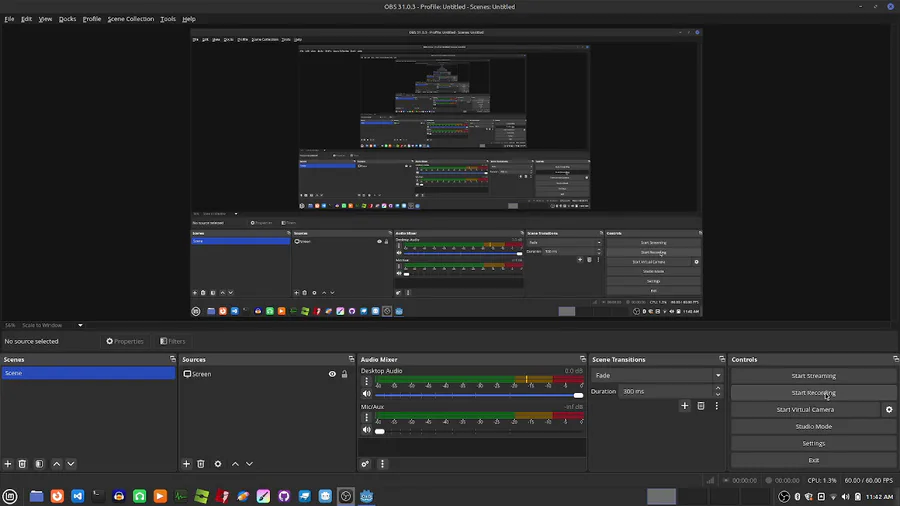The height and width of the screenshot is (506, 900).
Task: Open the File menu
Action: point(9,19)
